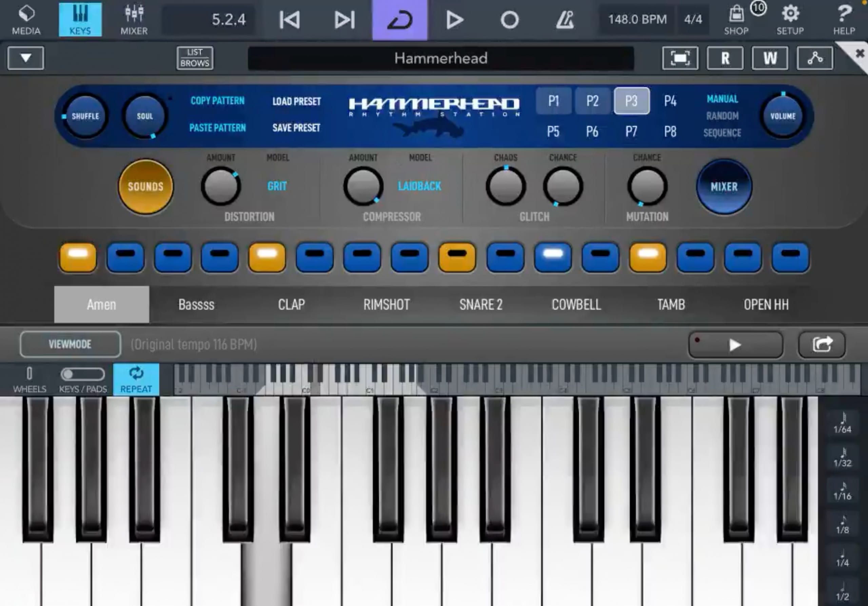Click the 148.0 BPM tempo field

tap(637, 20)
